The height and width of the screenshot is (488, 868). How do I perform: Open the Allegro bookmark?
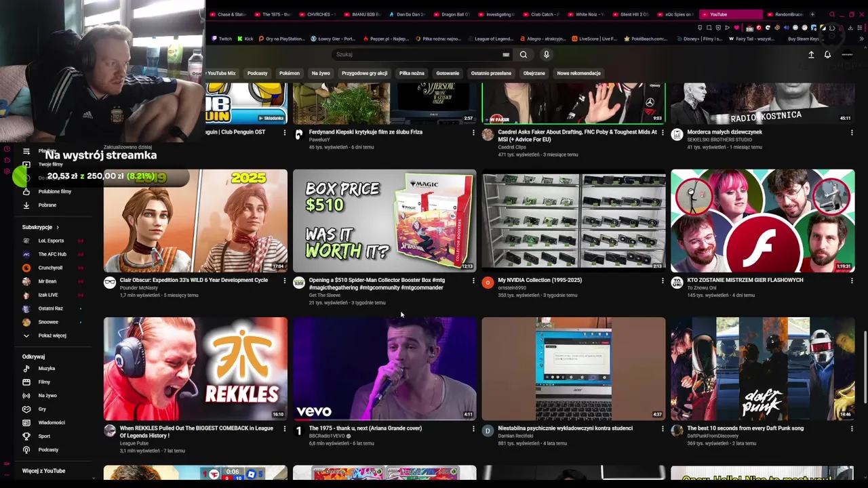(543, 39)
